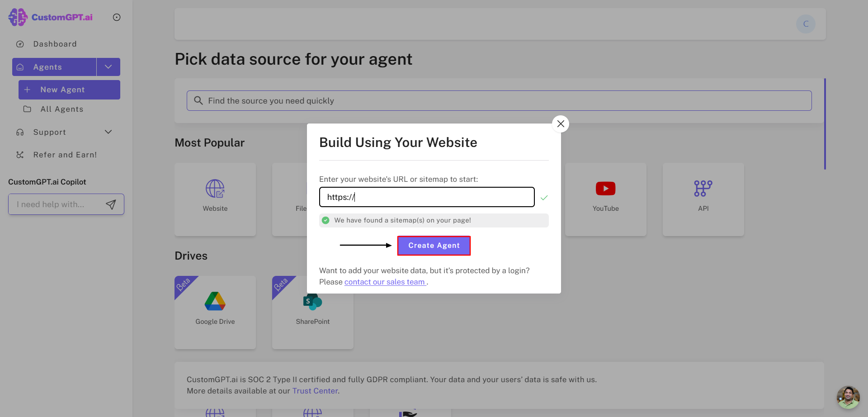Viewport: 868px width, 417px height.
Task: Choose the SharePoint source card
Action: click(x=313, y=313)
